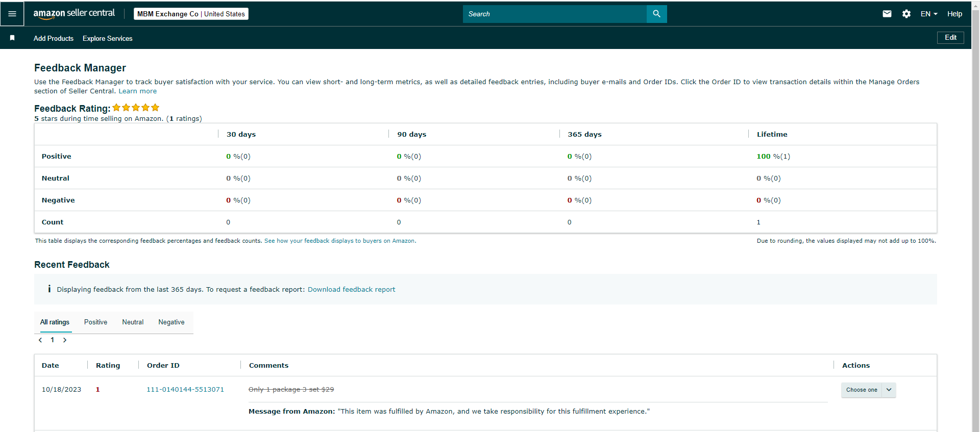This screenshot has width=980, height=432.
Task: Click the feedback date 10/18/2023
Action: [x=61, y=389]
